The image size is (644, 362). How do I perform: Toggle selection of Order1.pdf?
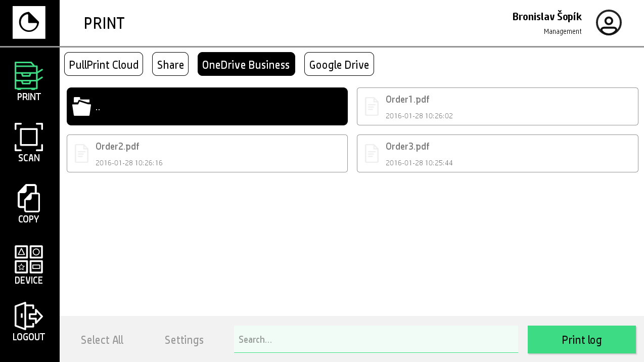coord(497,106)
